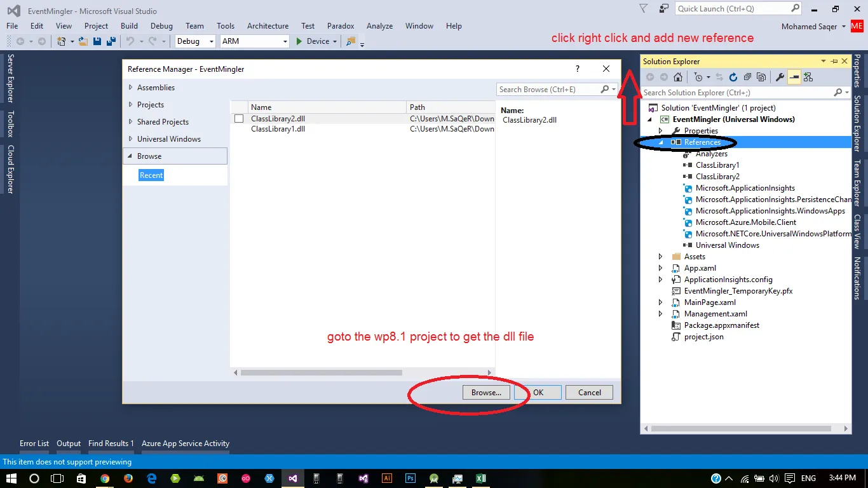The height and width of the screenshot is (488, 868).
Task: Open Properties via the wrench toolbar icon
Action: (780, 77)
